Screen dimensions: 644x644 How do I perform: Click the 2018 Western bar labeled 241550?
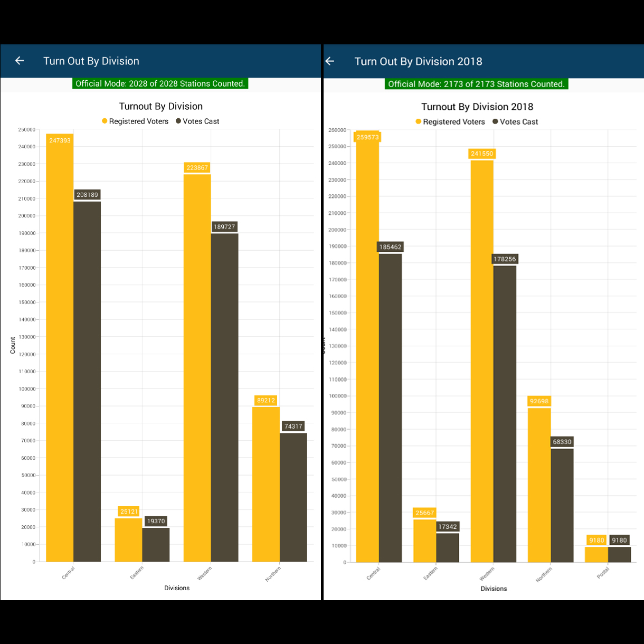pyautogui.click(x=482, y=359)
